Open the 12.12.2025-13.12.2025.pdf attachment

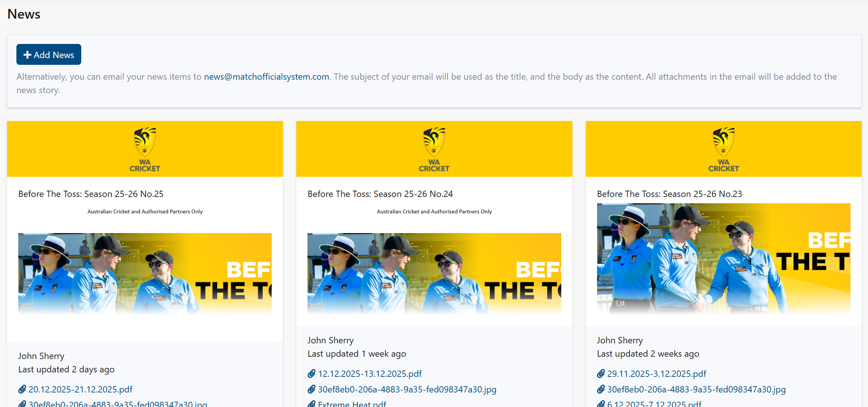pos(370,373)
